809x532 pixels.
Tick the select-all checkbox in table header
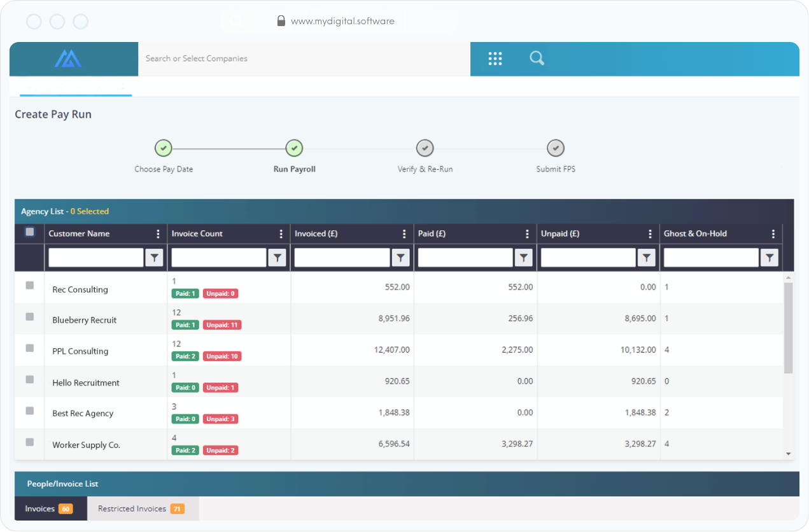pyautogui.click(x=29, y=232)
